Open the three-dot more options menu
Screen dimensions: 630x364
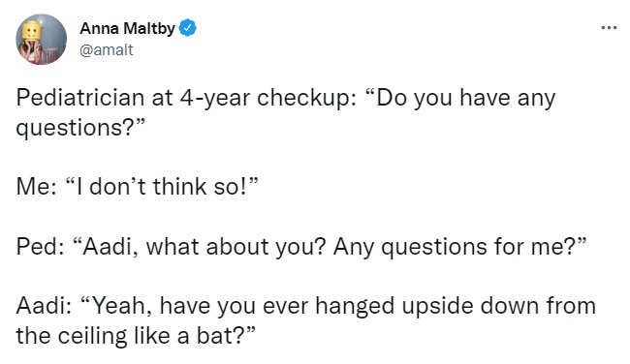click(609, 28)
